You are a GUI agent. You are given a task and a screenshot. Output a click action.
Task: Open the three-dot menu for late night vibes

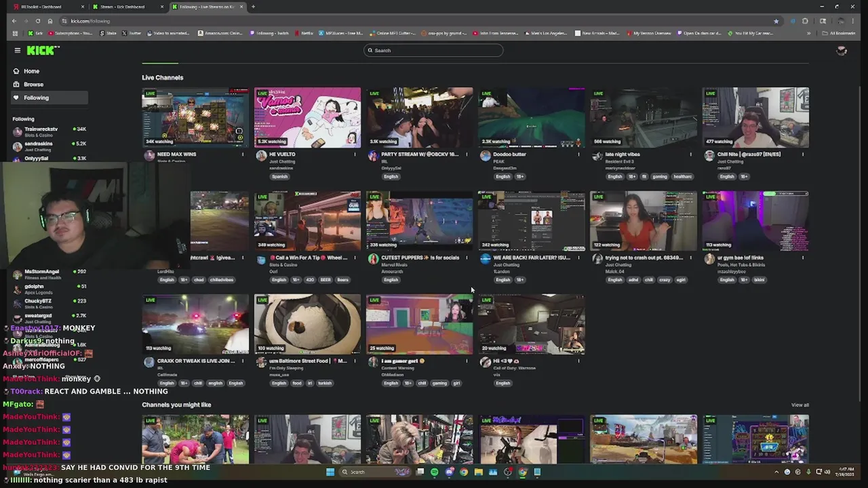coord(690,155)
